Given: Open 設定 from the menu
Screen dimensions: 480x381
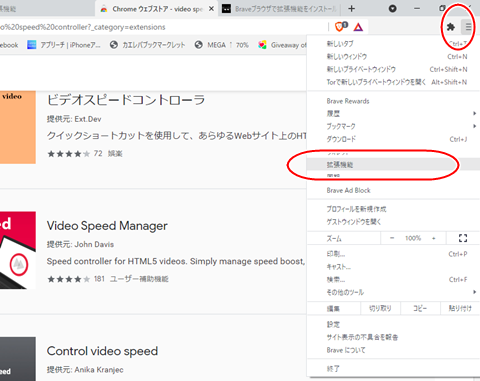Looking at the screenshot, I should [x=393, y=324].
